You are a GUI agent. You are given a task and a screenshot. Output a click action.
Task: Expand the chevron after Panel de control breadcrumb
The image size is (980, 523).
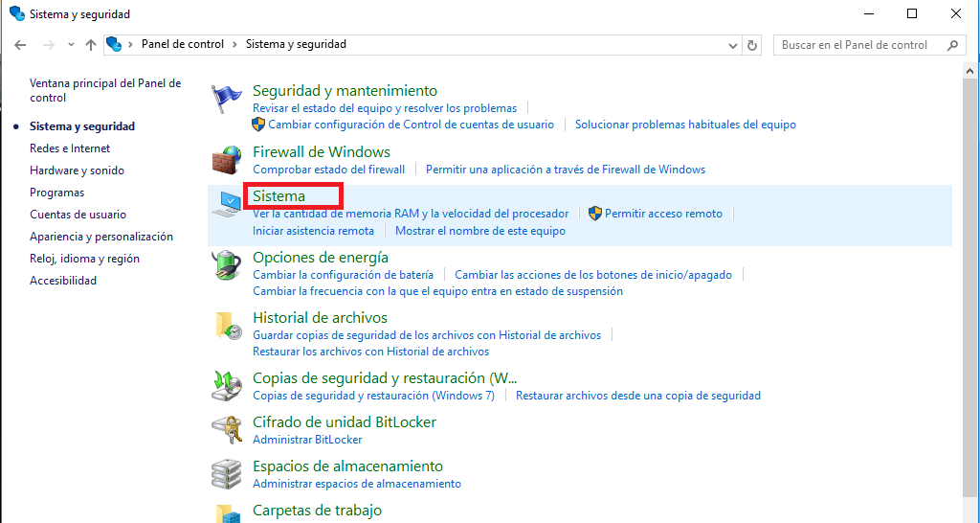click(235, 44)
